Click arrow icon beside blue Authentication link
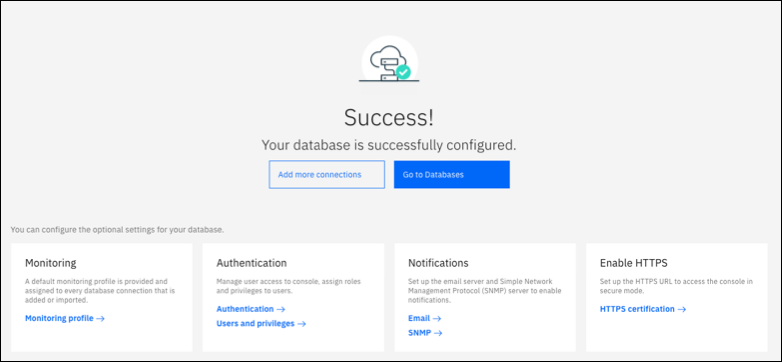 pyautogui.click(x=280, y=309)
